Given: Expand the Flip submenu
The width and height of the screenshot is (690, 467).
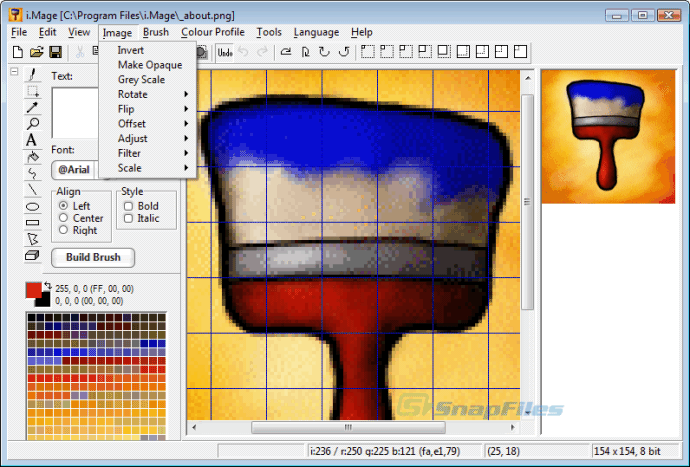Looking at the screenshot, I should coord(147,109).
